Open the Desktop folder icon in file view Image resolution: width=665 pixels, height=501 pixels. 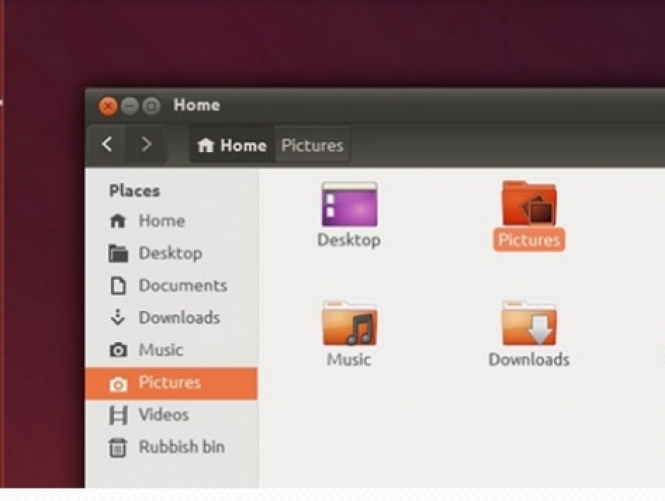[x=348, y=204]
